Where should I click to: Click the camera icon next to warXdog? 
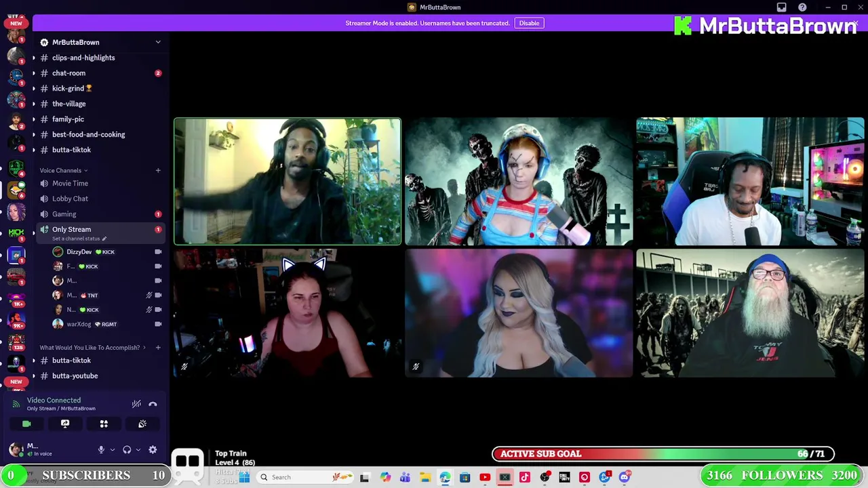pyautogui.click(x=158, y=324)
